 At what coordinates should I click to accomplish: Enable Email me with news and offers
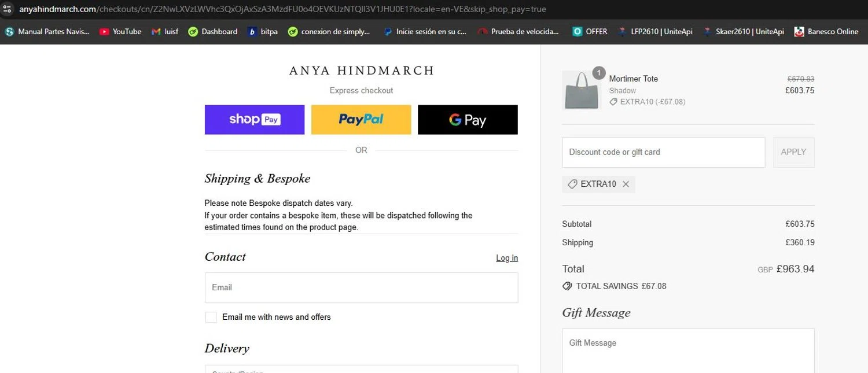point(211,317)
